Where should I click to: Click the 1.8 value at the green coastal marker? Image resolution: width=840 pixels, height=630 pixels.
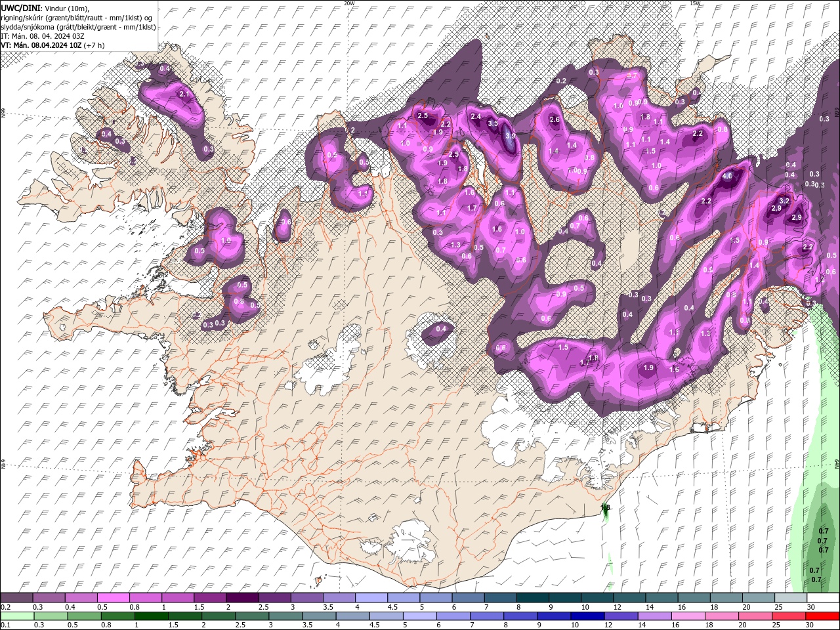pos(606,507)
